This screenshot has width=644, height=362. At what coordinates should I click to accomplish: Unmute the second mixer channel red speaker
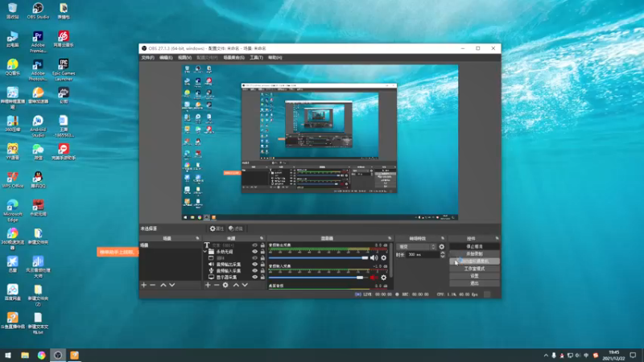(x=374, y=278)
